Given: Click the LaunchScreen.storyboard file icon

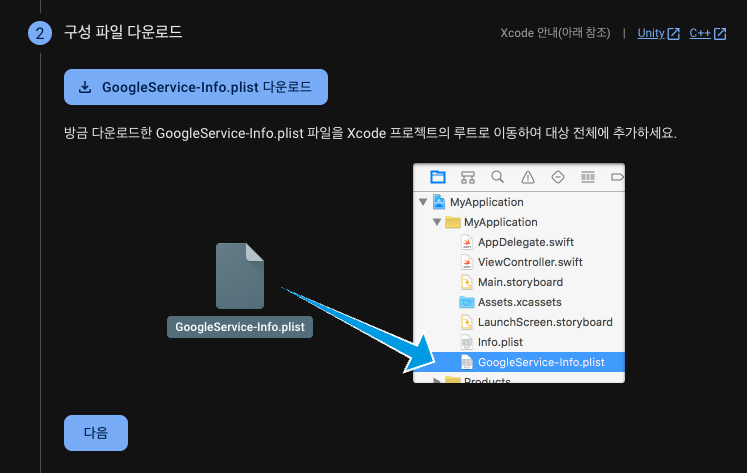Looking at the screenshot, I should pyautogui.click(x=467, y=322).
